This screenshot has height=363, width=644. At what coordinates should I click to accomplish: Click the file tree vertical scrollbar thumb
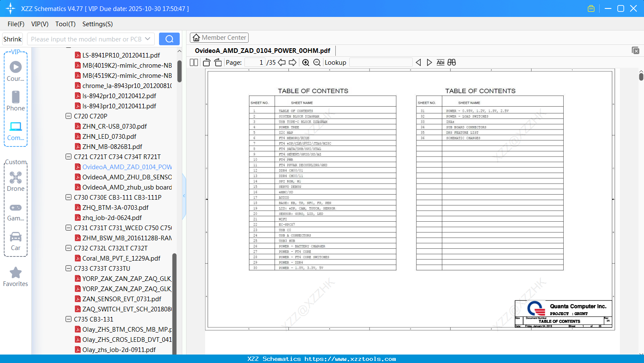pos(179,71)
